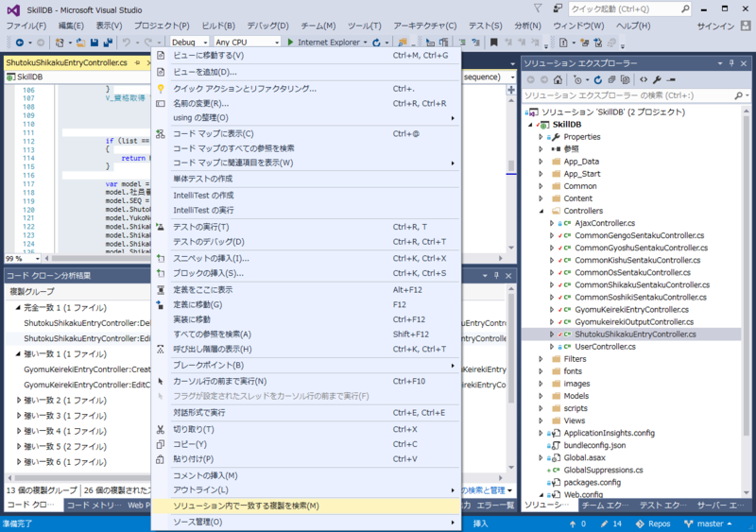Expand the App_Data folder node
Viewport: 756px width, 532px height.
click(541, 162)
